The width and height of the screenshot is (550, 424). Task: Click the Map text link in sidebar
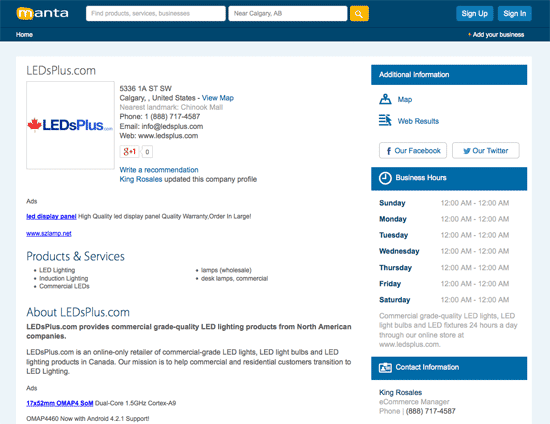tap(404, 100)
